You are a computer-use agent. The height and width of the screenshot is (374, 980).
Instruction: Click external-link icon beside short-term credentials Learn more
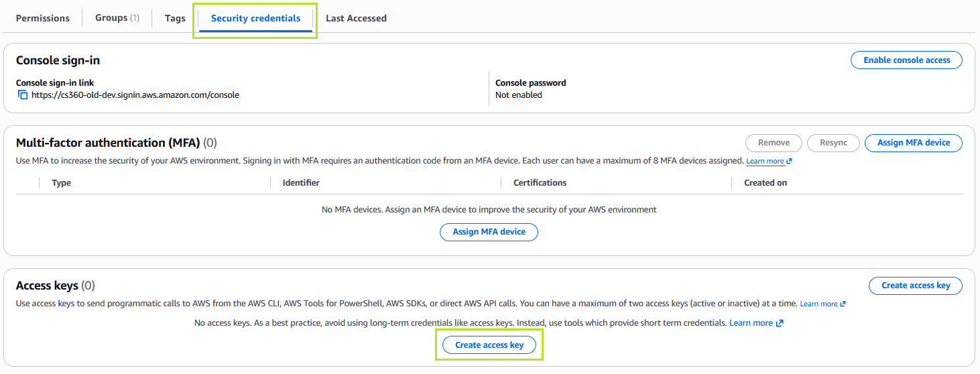pos(780,323)
